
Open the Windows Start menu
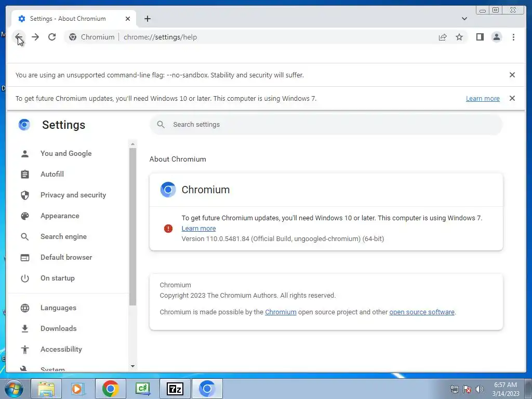pos(14,389)
